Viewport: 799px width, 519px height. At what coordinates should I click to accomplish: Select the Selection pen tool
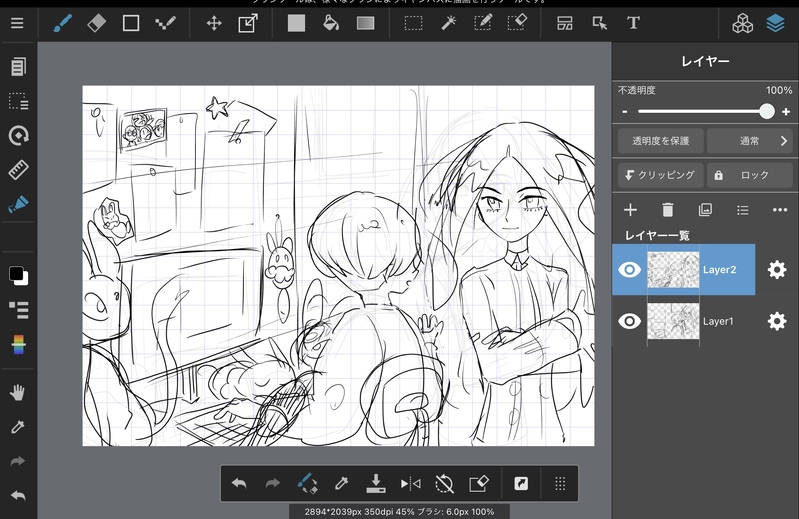point(483,23)
